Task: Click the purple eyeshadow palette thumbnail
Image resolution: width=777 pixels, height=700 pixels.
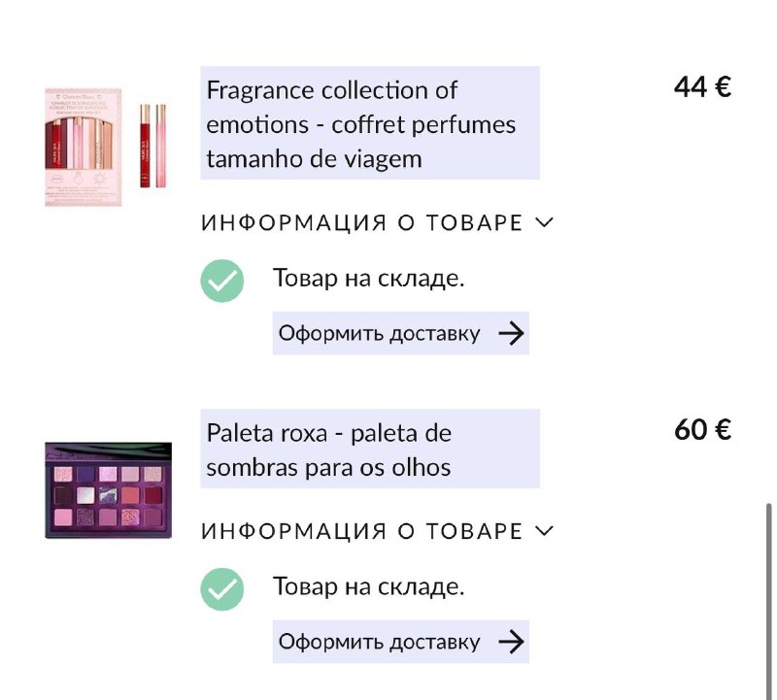Action: pyautogui.click(x=109, y=490)
